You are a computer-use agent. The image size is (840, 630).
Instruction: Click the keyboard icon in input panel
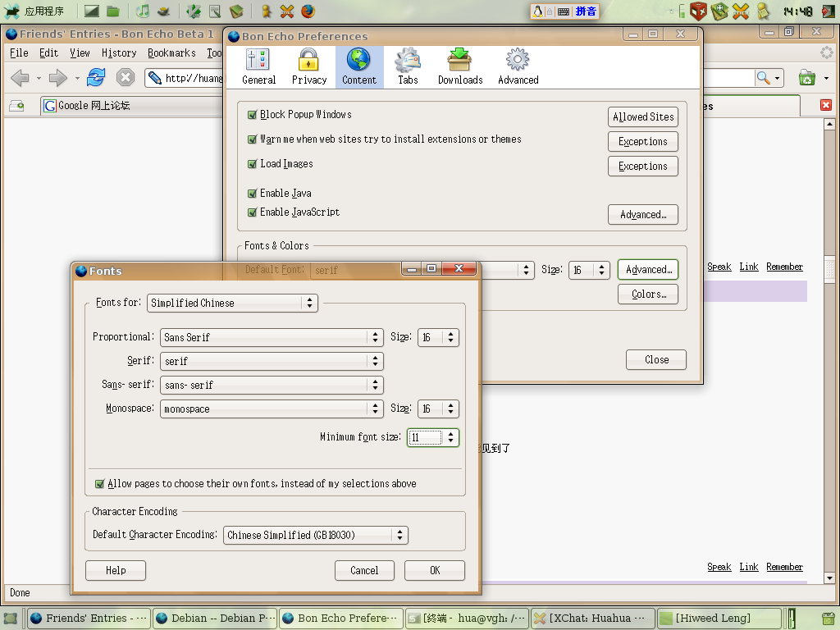tap(563, 11)
